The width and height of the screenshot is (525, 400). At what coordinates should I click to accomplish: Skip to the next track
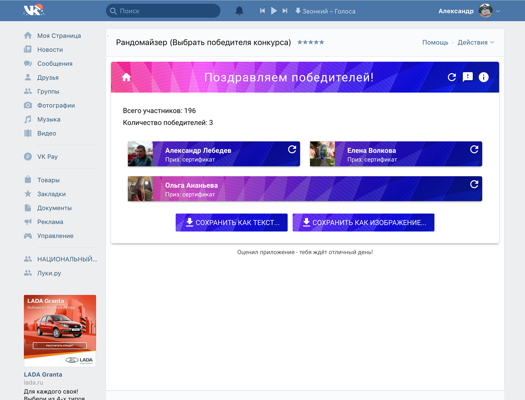click(x=285, y=11)
